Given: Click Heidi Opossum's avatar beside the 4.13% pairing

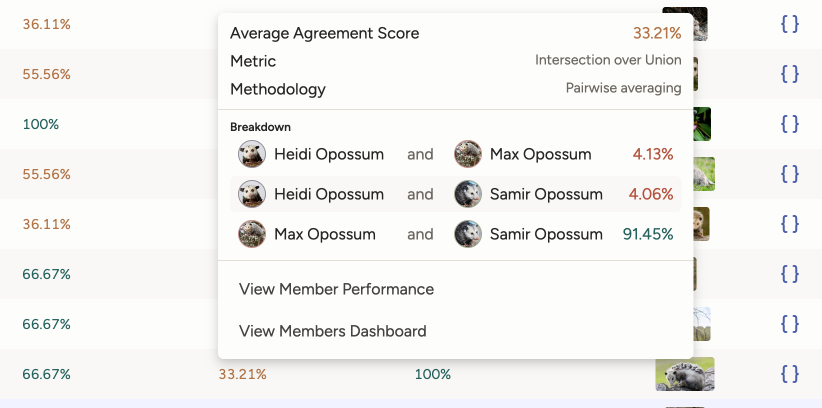Looking at the screenshot, I should click(x=251, y=154).
